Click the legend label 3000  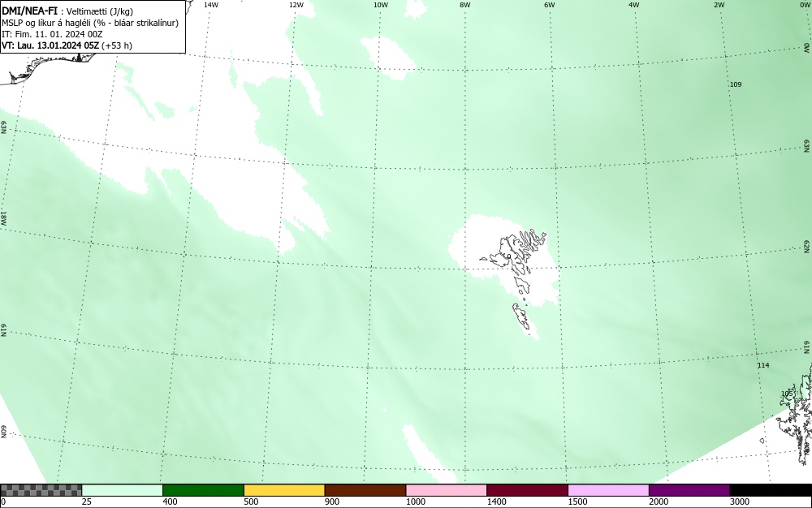(x=740, y=502)
